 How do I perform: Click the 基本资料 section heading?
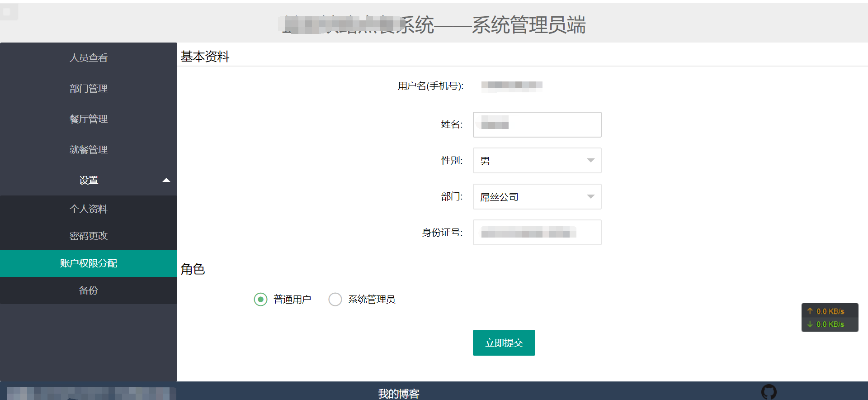click(205, 57)
